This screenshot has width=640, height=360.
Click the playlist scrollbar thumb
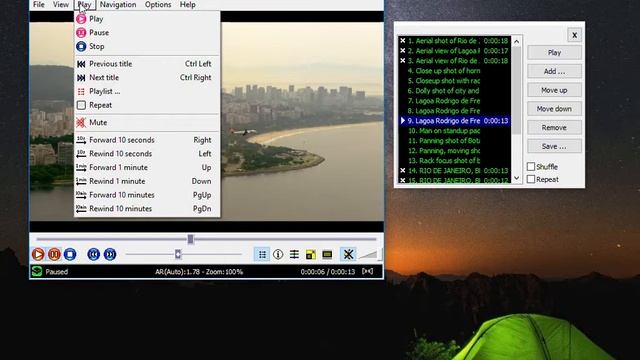(x=517, y=90)
